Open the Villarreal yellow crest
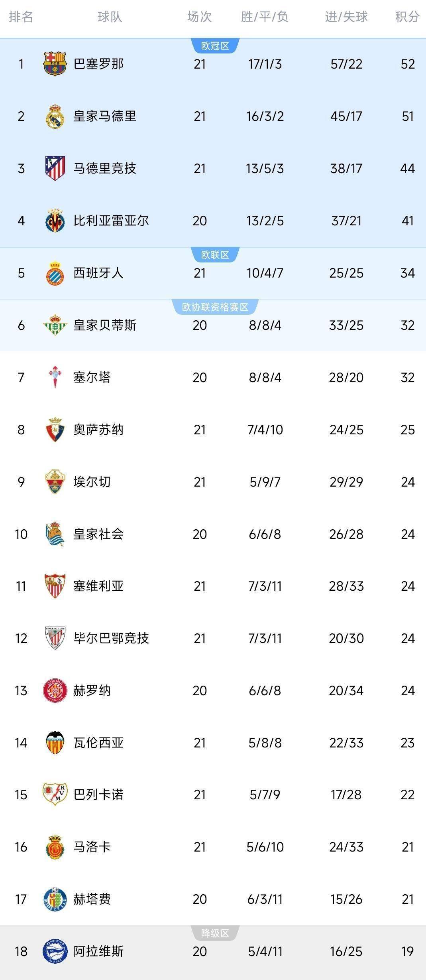The height and width of the screenshot is (980, 426). pos(55,221)
